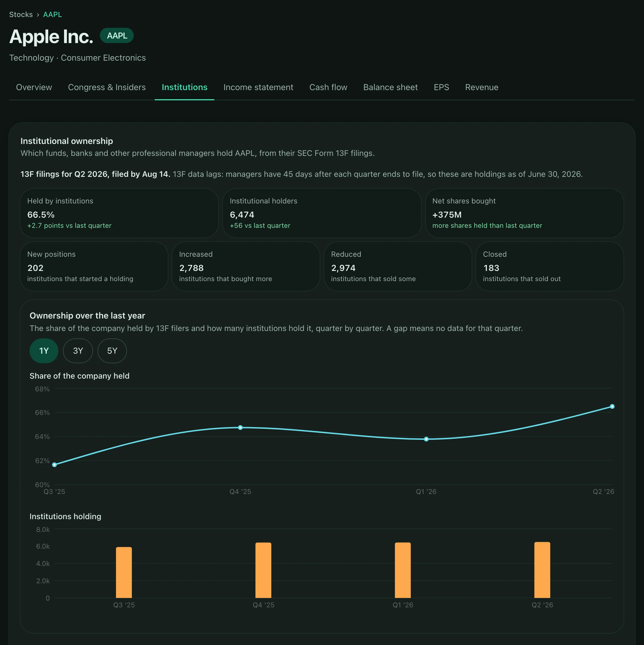Open the Income statement tab

[x=258, y=87]
